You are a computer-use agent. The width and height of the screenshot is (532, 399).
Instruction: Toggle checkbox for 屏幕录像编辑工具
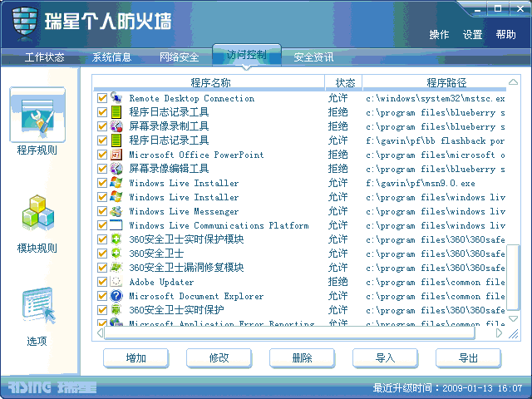(x=102, y=169)
